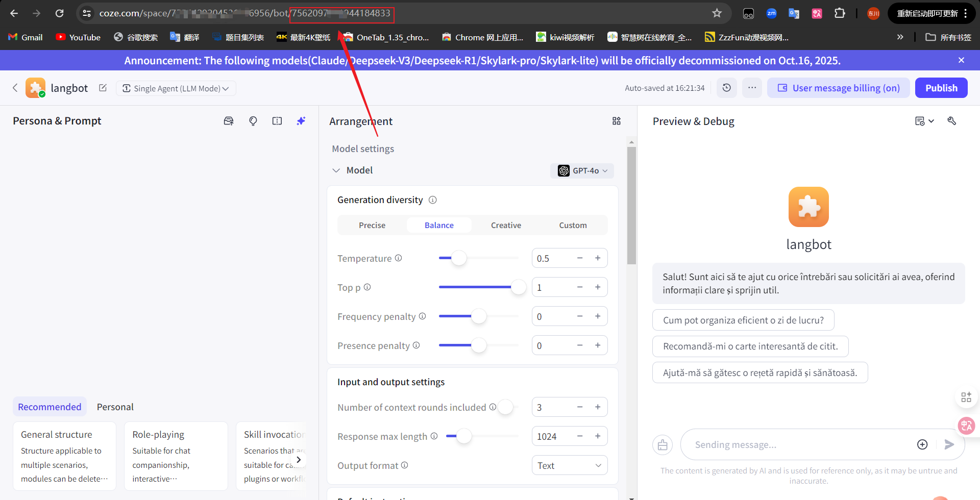Click the send message arrow icon
980x500 pixels.
pyautogui.click(x=950, y=444)
